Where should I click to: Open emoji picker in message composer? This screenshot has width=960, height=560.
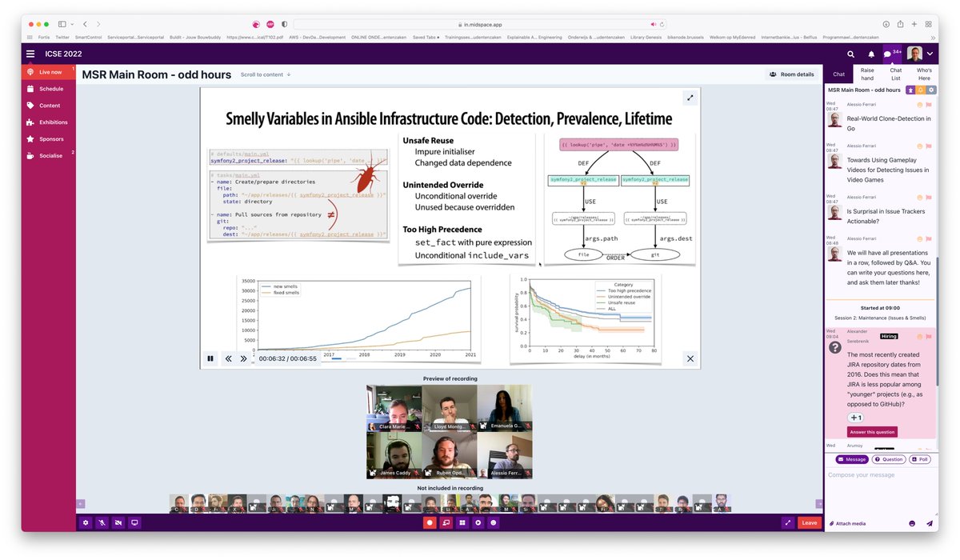click(x=912, y=523)
